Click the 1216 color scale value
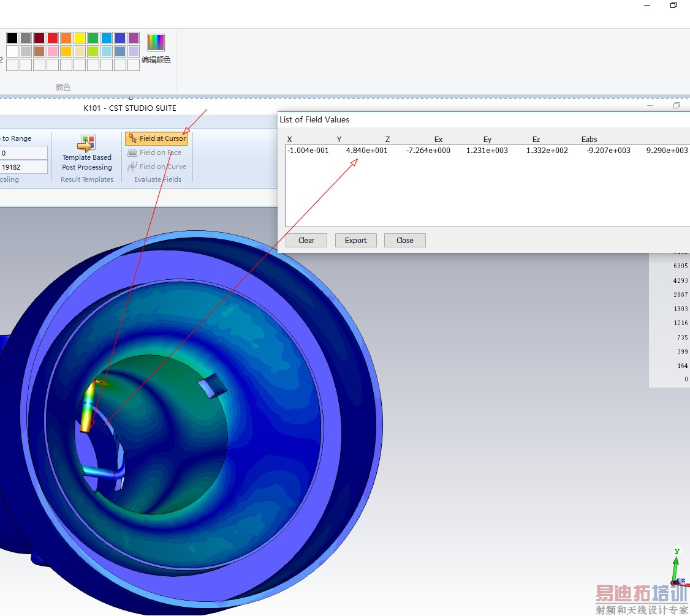Screen dimensions: 690x616 point(680,323)
